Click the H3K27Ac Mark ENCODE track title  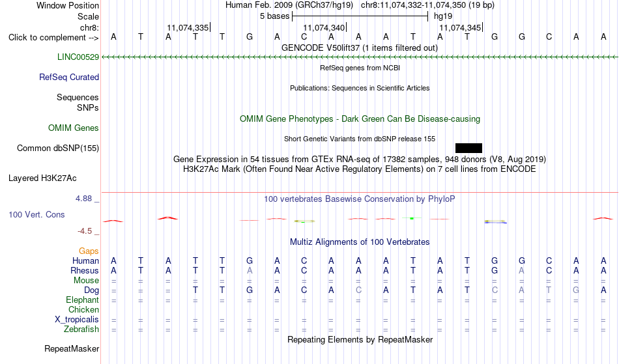tap(360, 169)
